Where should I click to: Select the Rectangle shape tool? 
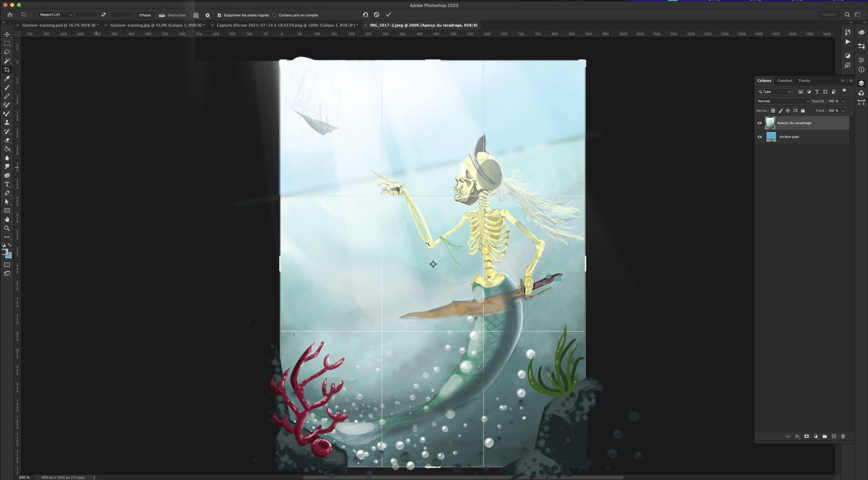(x=7, y=211)
